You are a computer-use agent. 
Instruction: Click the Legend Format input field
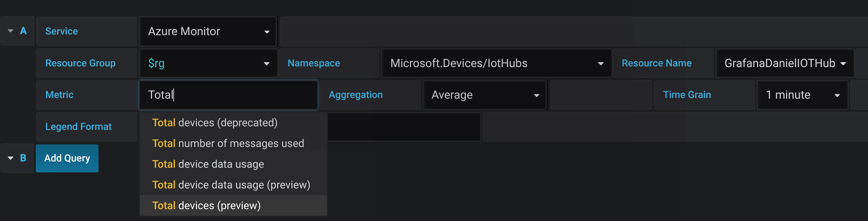(404, 127)
